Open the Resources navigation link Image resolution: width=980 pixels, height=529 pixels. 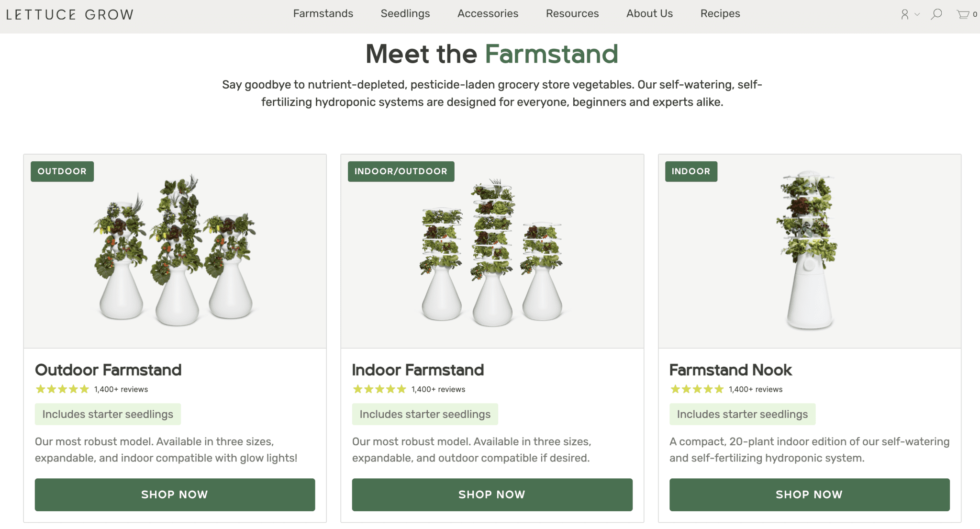(572, 13)
